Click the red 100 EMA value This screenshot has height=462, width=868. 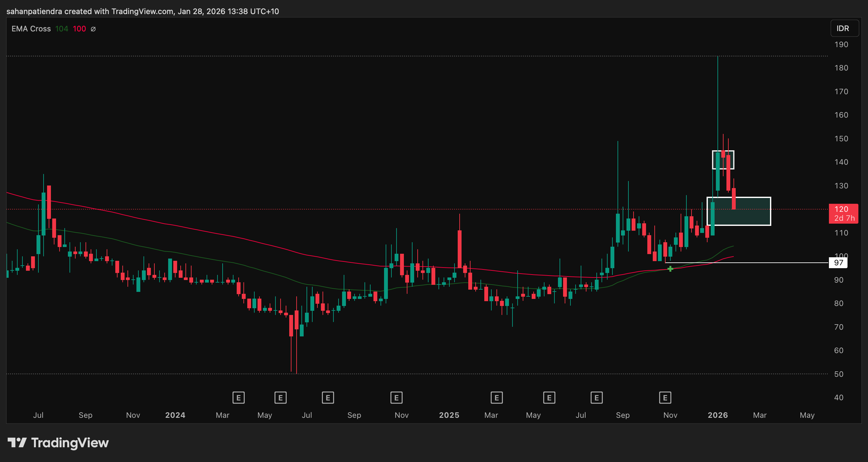(79, 29)
